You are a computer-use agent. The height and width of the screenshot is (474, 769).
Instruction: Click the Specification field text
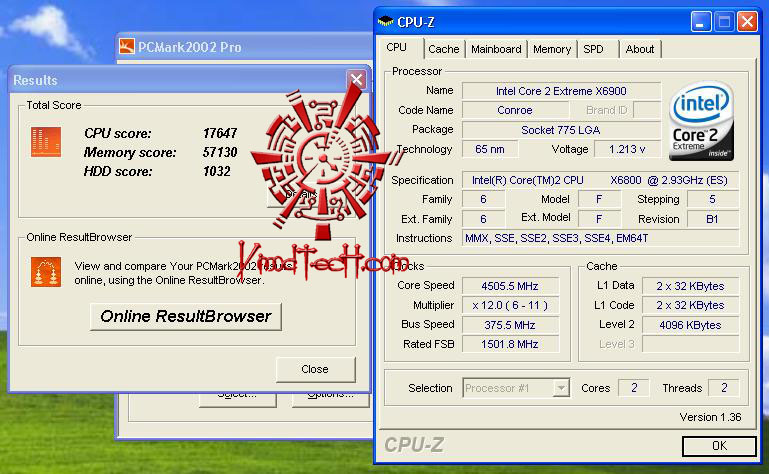pyautogui.click(x=600, y=180)
